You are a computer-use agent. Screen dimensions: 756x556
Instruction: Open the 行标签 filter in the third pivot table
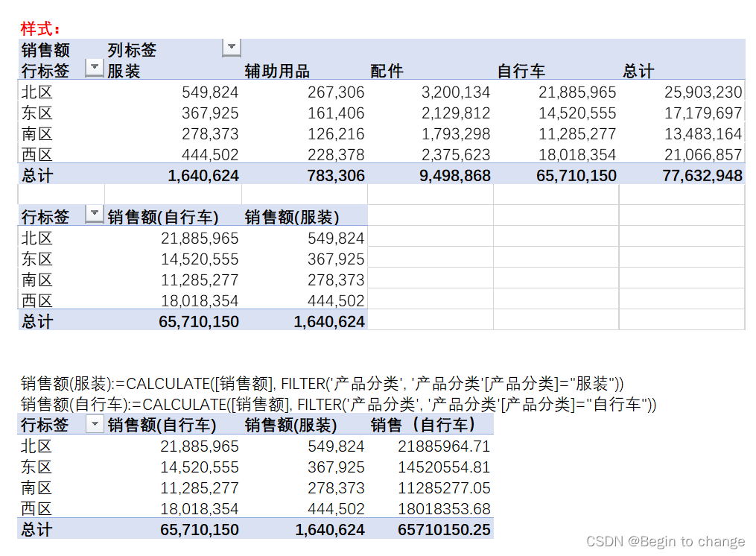click(95, 423)
